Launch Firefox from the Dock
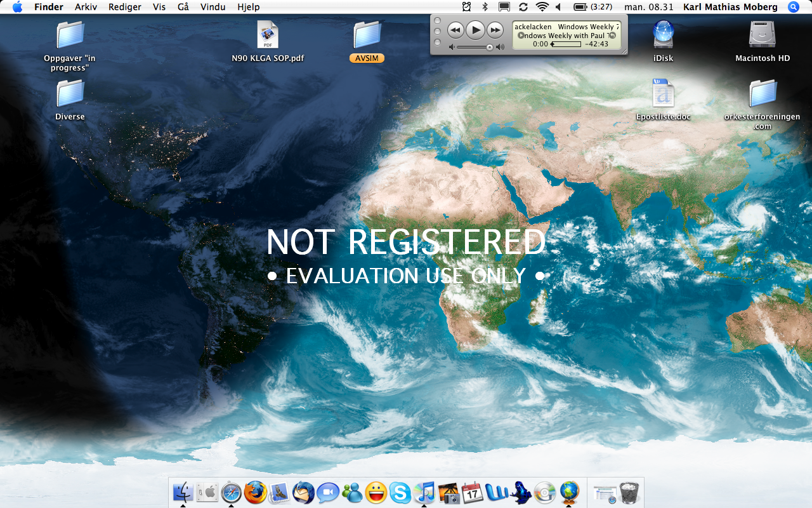Screen dimensions: 812x508 click(x=256, y=492)
